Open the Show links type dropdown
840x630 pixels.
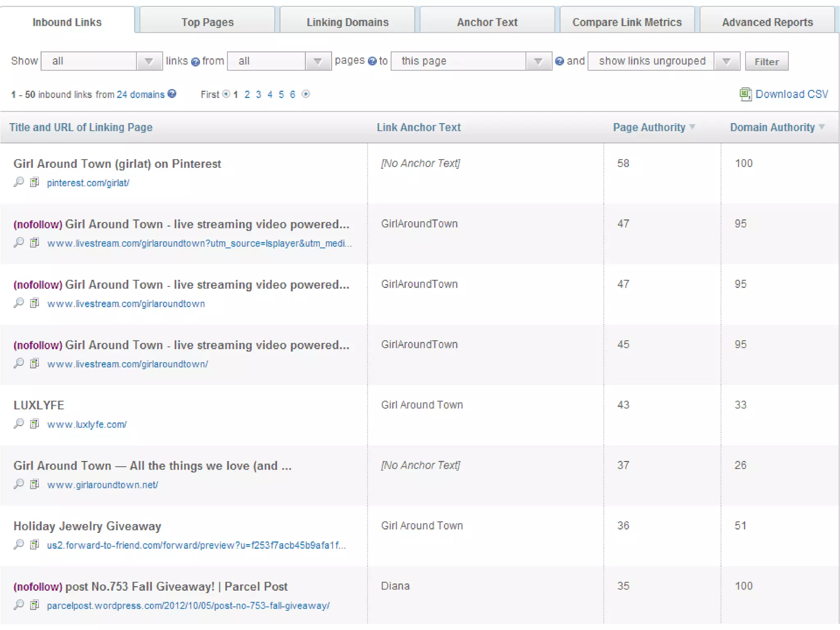[x=102, y=61]
